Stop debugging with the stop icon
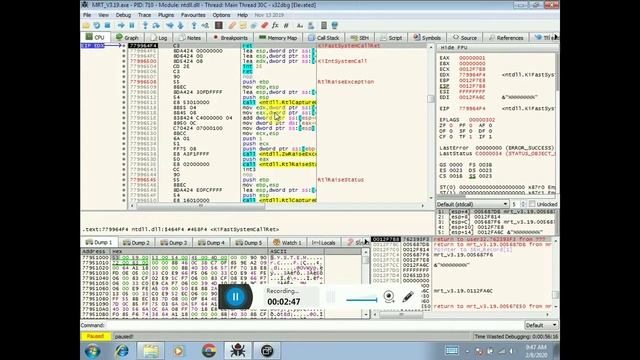640x360 pixels. [107, 26]
